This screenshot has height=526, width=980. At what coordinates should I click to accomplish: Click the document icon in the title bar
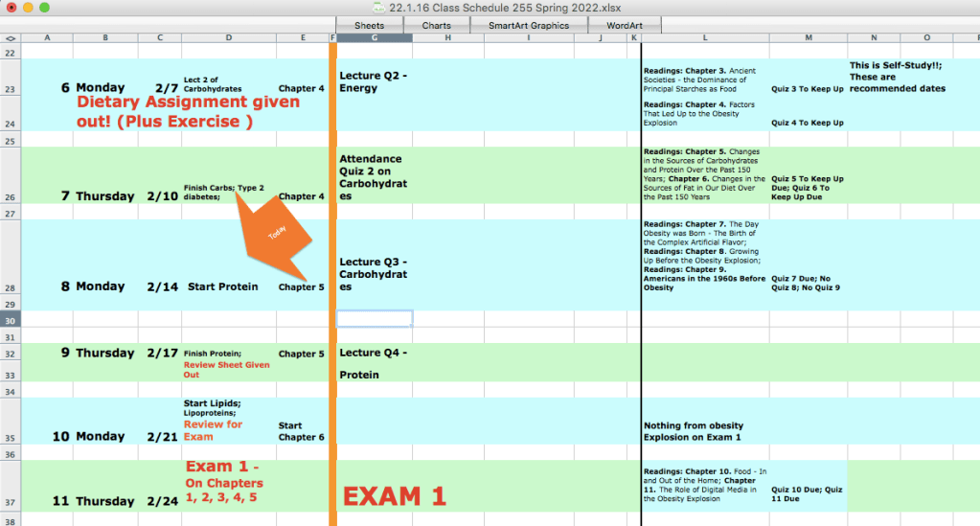(x=378, y=8)
